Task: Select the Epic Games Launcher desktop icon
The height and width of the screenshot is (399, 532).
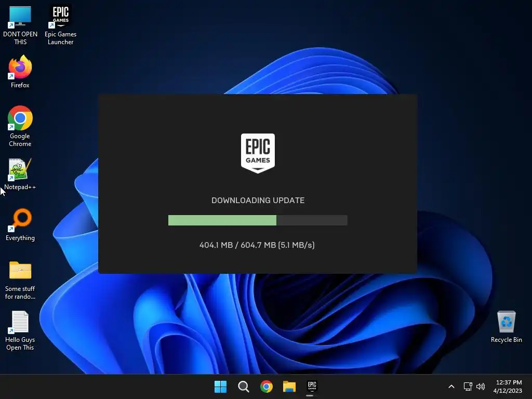Action: coord(60,25)
